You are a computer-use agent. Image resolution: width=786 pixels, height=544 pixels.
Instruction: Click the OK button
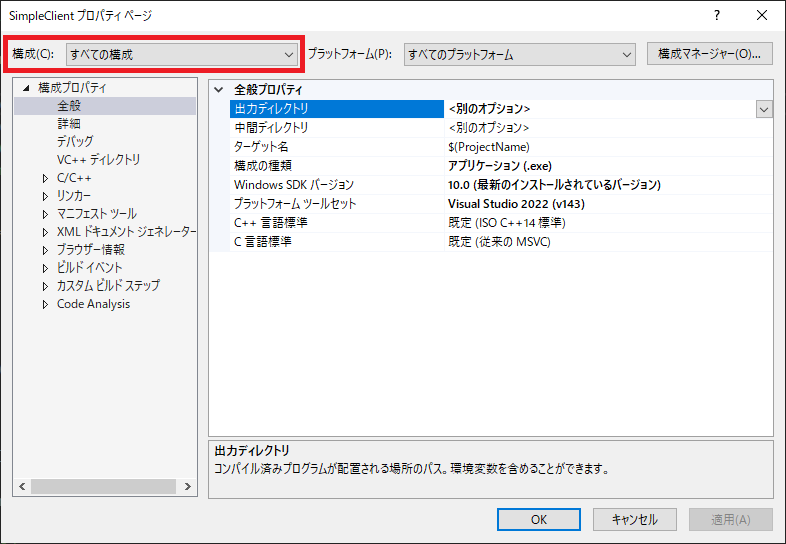(539, 519)
